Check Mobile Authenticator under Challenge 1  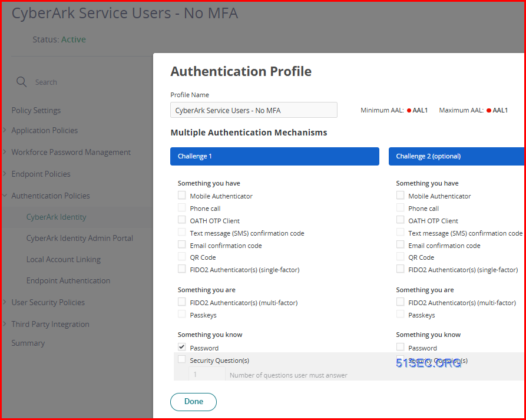point(182,195)
